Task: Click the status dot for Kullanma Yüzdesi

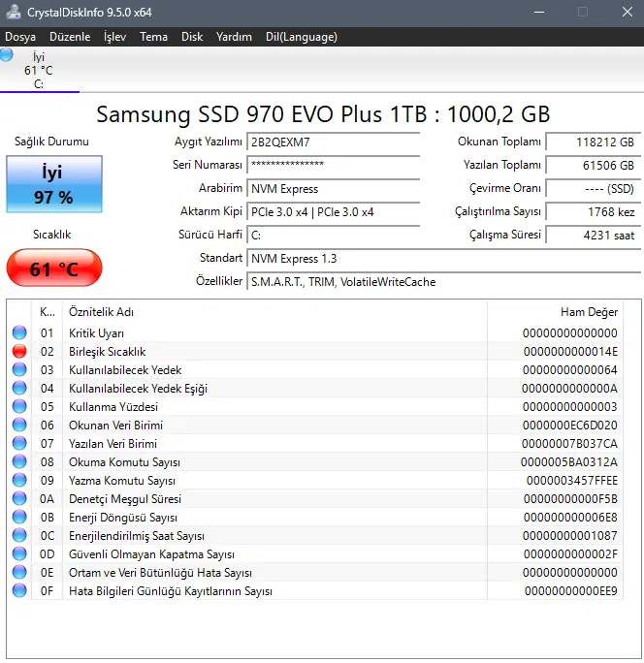Action: click(x=19, y=406)
